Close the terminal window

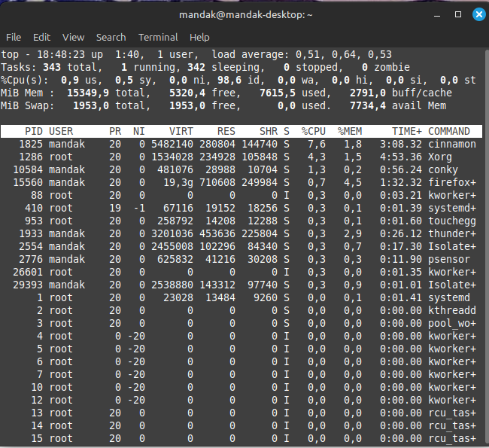tap(479, 14)
